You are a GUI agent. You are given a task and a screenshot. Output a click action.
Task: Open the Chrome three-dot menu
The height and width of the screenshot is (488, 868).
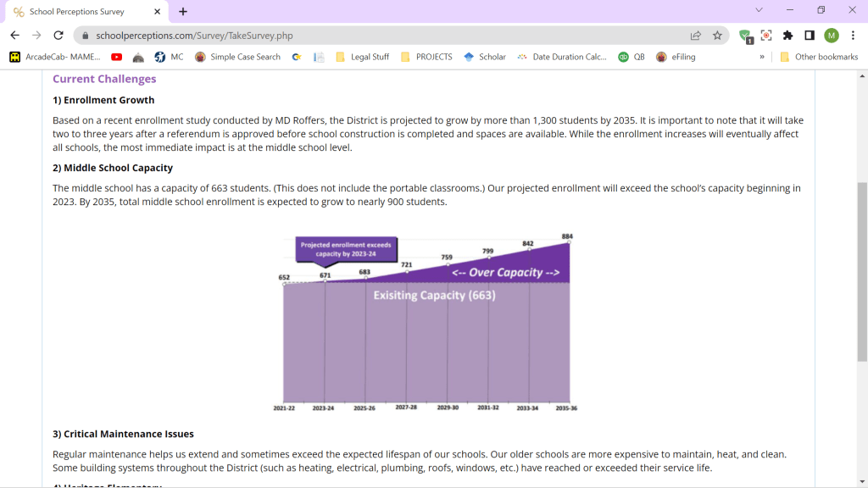point(853,36)
